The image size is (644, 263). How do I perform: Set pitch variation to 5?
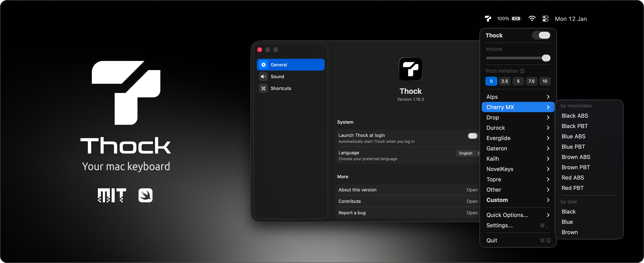point(518,81)
